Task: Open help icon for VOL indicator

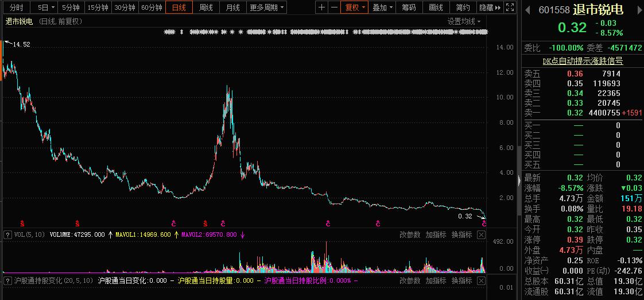Action: 7,235
